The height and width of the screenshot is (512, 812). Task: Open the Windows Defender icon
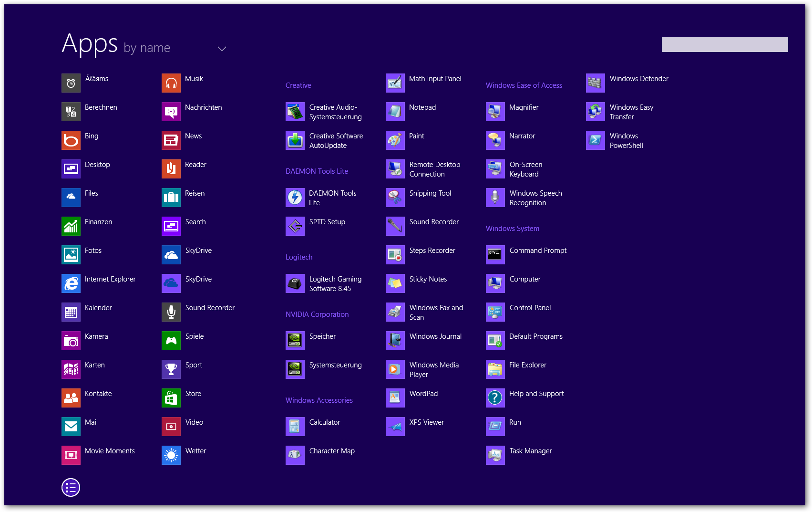596,83
